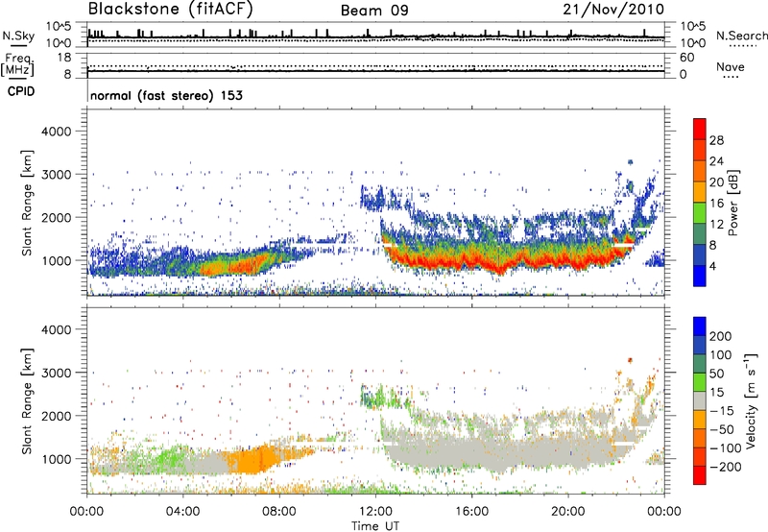Click the "Velocity [m s⁻¹]" colorbar title
The image size is (768, 532).
click(x=750, y=400)
